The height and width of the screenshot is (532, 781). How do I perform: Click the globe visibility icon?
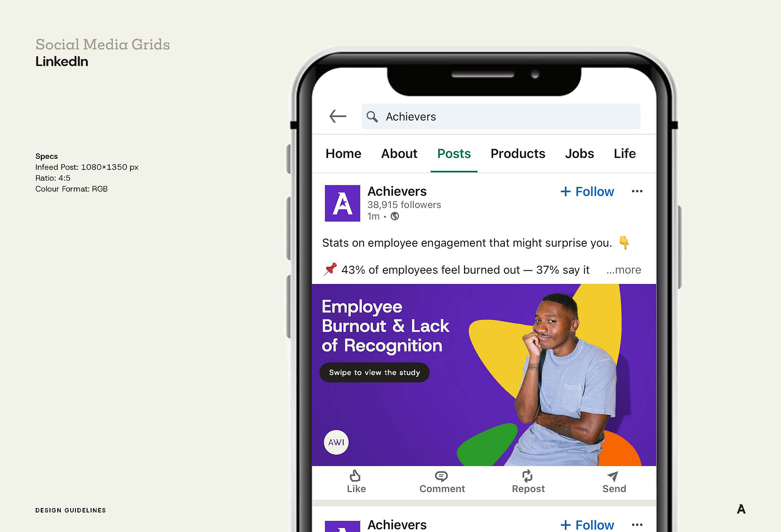395,216
